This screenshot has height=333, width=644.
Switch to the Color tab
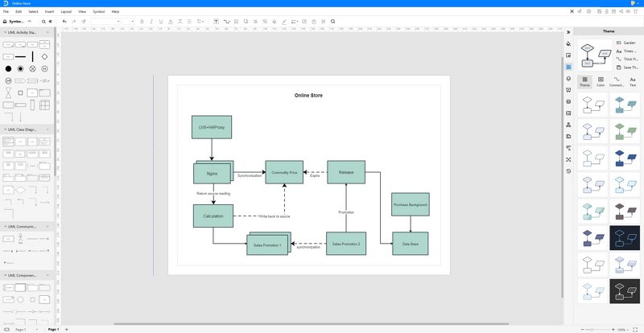click(x=601, y=82)
